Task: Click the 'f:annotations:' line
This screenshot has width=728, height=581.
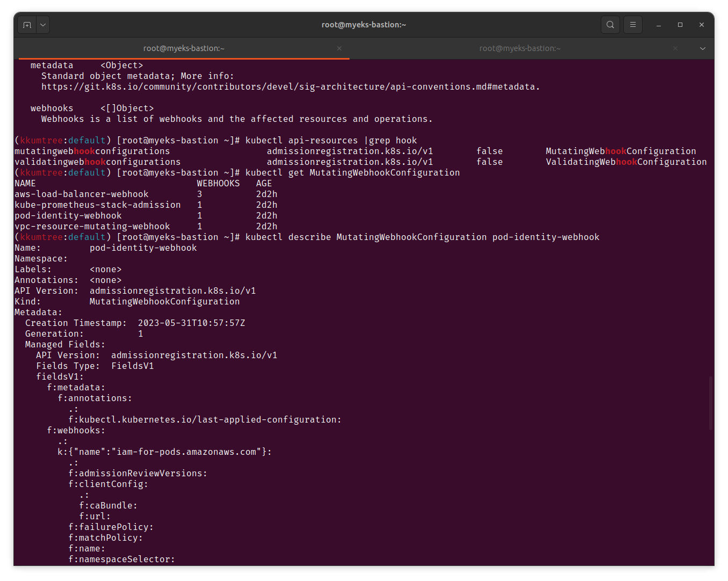Action: (95, 398)
